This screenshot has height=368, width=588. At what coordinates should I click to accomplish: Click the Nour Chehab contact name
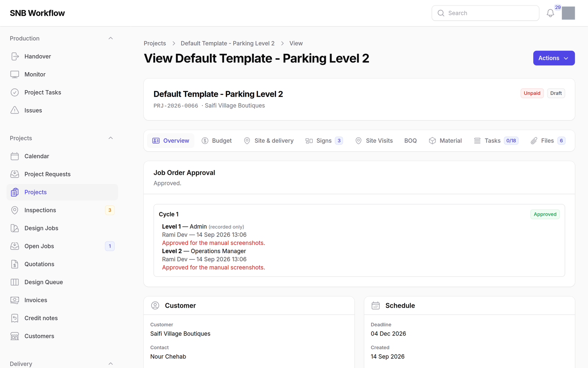click(168, 357)
